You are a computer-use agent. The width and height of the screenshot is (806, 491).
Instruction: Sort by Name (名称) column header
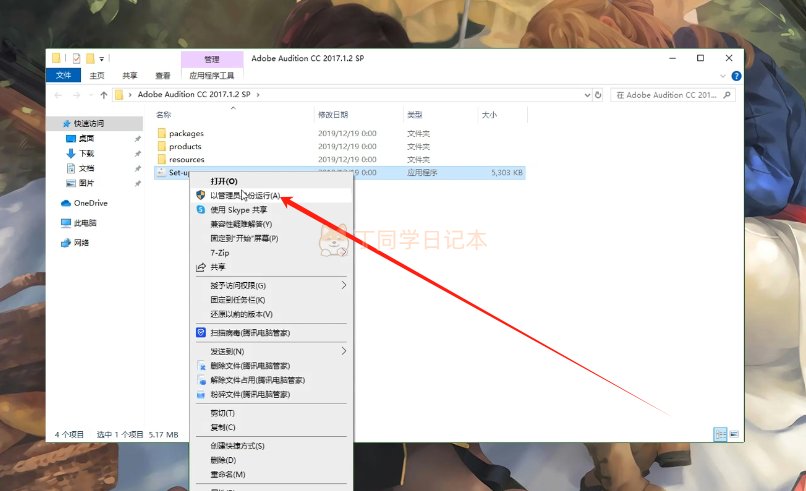pos(163,115)
